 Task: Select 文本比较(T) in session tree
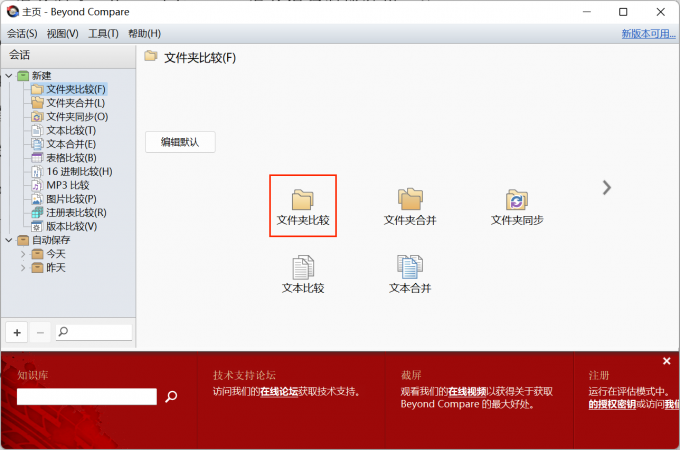point(71,130)
